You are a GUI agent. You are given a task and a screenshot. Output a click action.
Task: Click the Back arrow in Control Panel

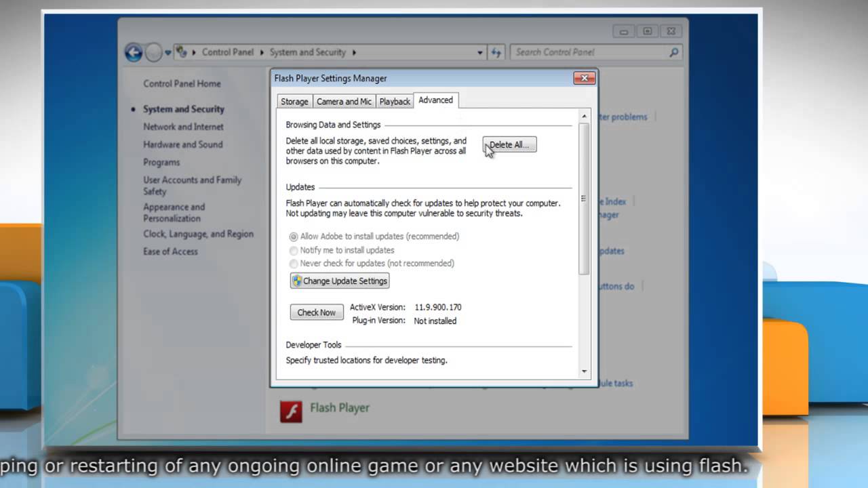134,52
